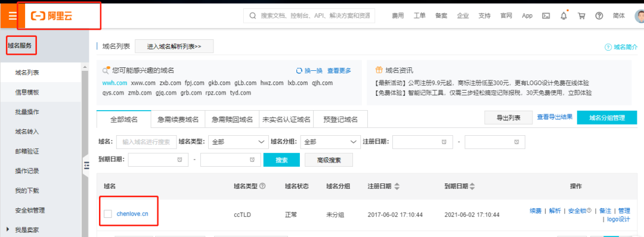Click the clock icon in first 到期日期 field
The height and width of the screenshot is (237, 644).
(180, 160)
